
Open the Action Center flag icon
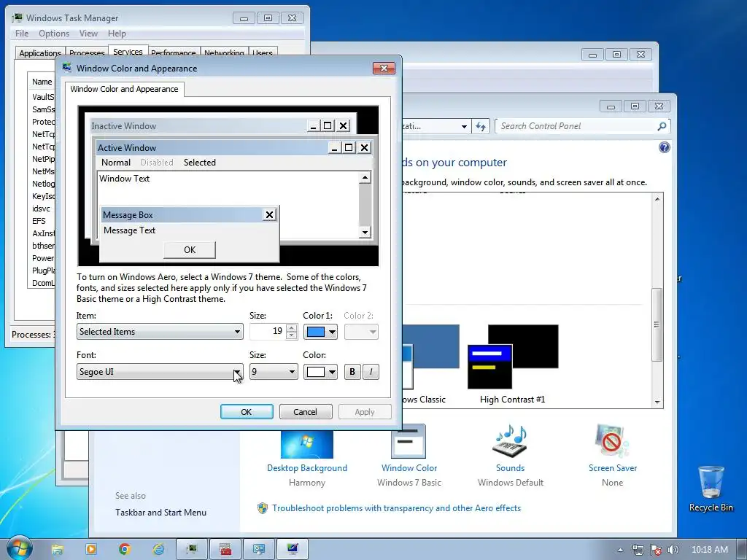(656, 550)
